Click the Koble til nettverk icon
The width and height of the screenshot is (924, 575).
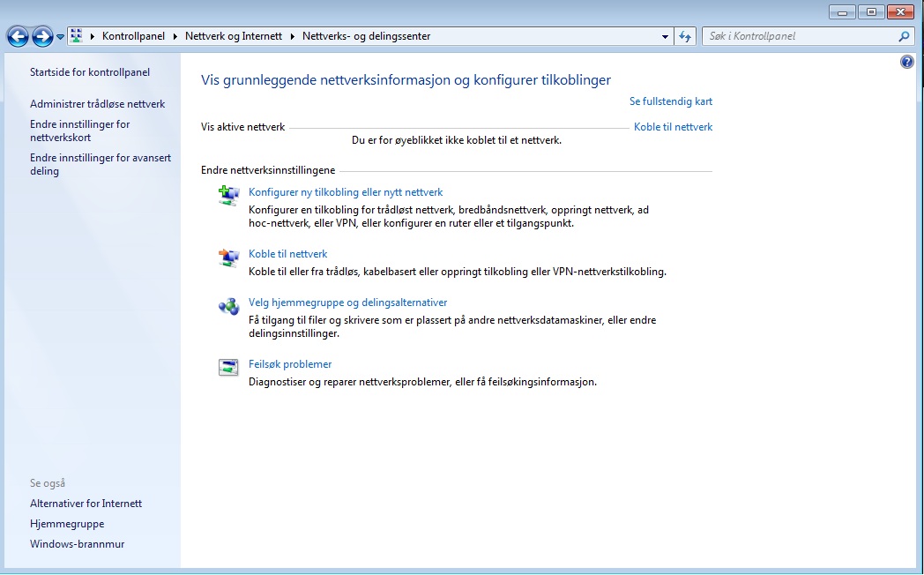(x=228, y=258)
